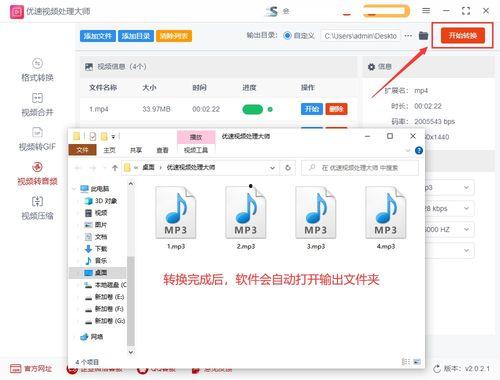
Task: Click the 添加文件 button
Action: [x=98, y=36]
